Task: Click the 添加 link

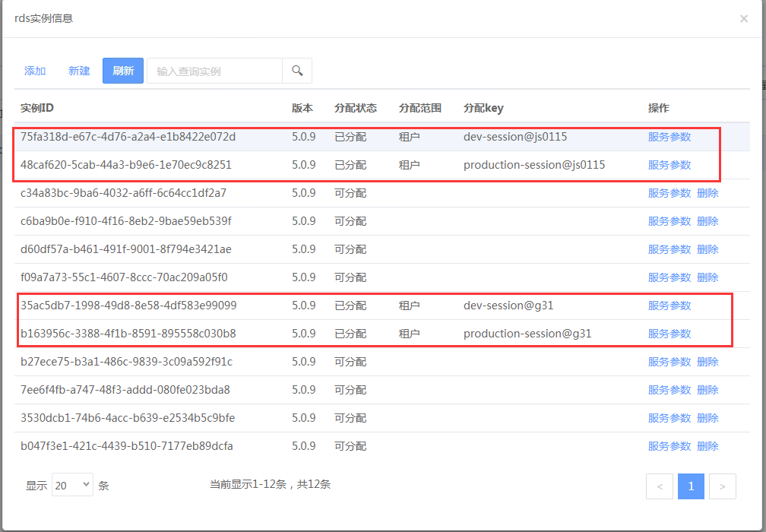Action: tap(35, 71)
